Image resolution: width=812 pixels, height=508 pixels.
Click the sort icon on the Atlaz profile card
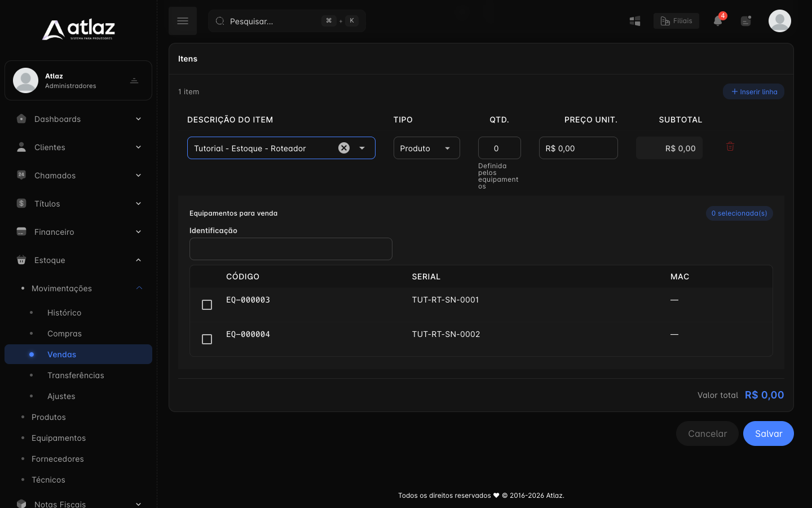pyautogui.click(x=134, y=81)
